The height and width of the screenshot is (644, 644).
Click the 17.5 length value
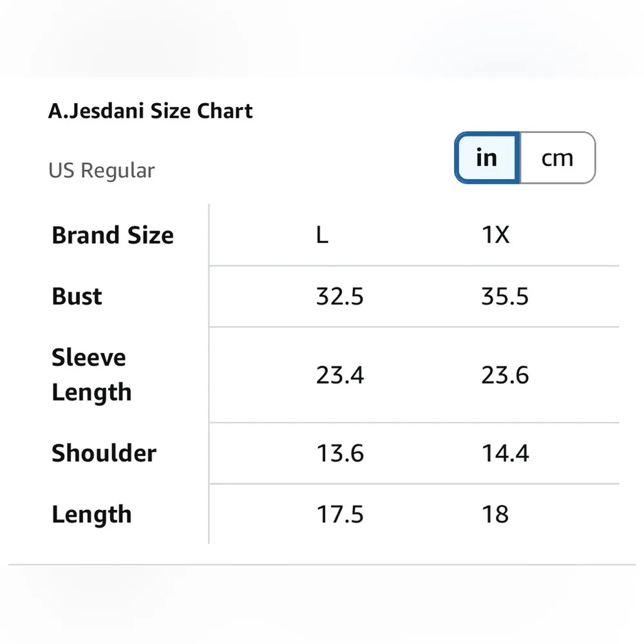pyautogui.click(x=339, y=515)
